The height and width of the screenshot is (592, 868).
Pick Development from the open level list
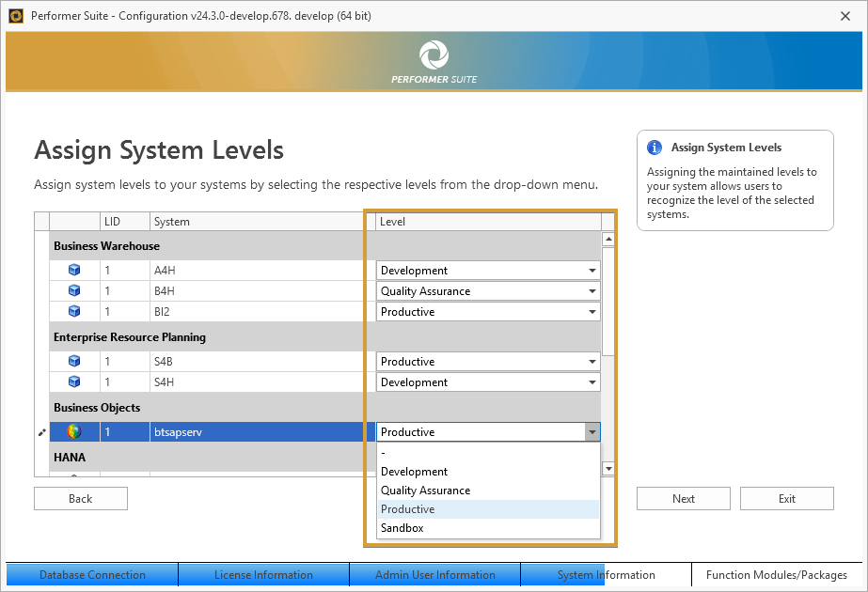pyautogui.click(x=414, y=472)
